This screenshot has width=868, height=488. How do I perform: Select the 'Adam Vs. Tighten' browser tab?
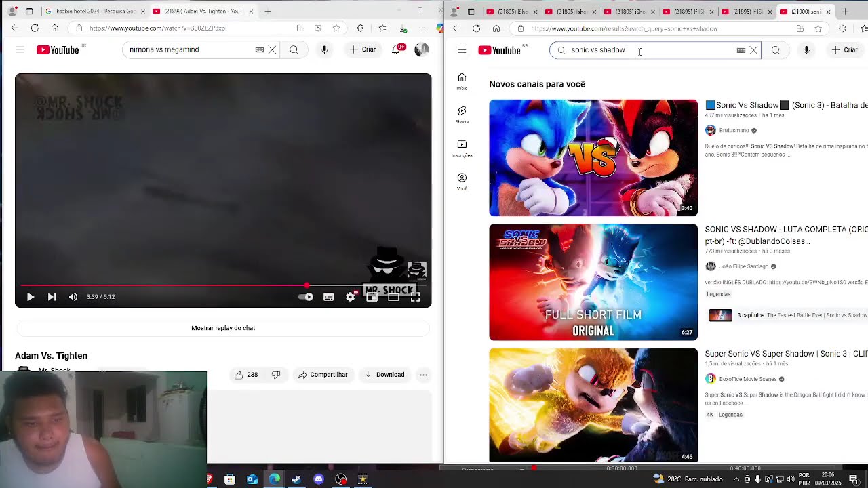(x=202, y=12)
